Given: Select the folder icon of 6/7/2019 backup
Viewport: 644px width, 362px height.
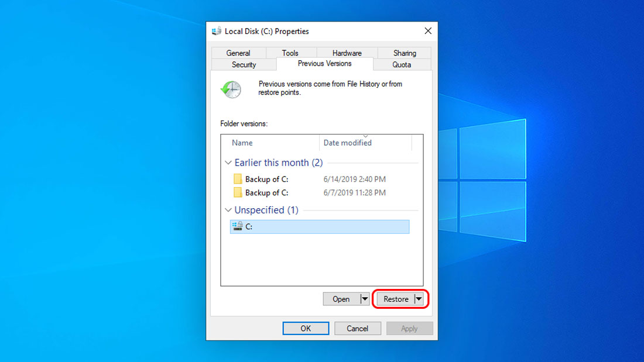Looking at the screenshot, I should pos(237,192).
